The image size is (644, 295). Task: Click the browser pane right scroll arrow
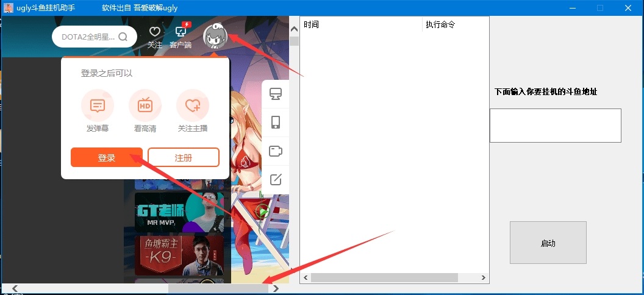coord(276,288)
